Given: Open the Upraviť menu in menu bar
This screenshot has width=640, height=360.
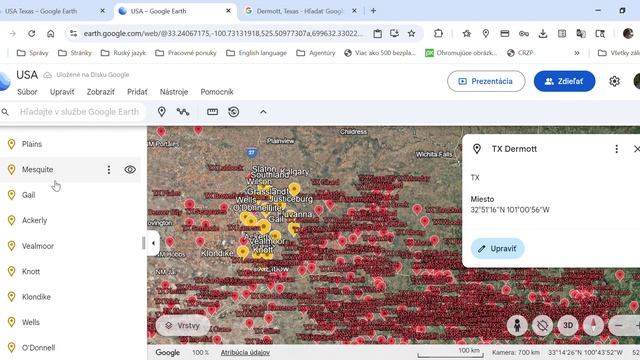Looking at the screenshot, I should (x=62, y=92).
